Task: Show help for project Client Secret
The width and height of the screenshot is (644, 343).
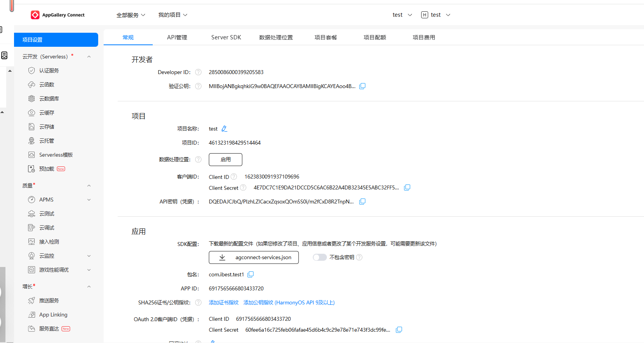Action: point(243,187)
